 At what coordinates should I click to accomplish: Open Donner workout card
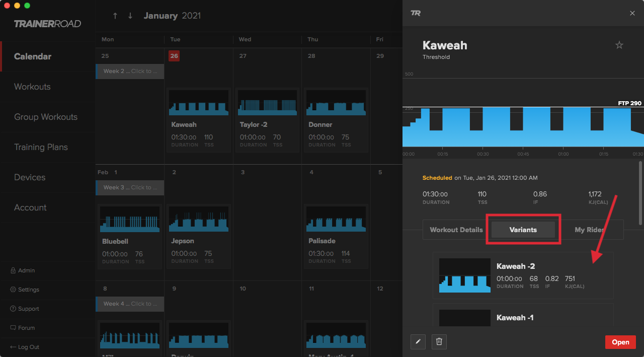[336, 120]
